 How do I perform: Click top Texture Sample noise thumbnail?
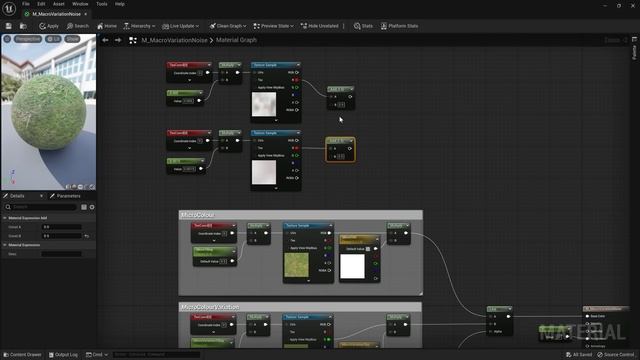(x=264, y=104)
